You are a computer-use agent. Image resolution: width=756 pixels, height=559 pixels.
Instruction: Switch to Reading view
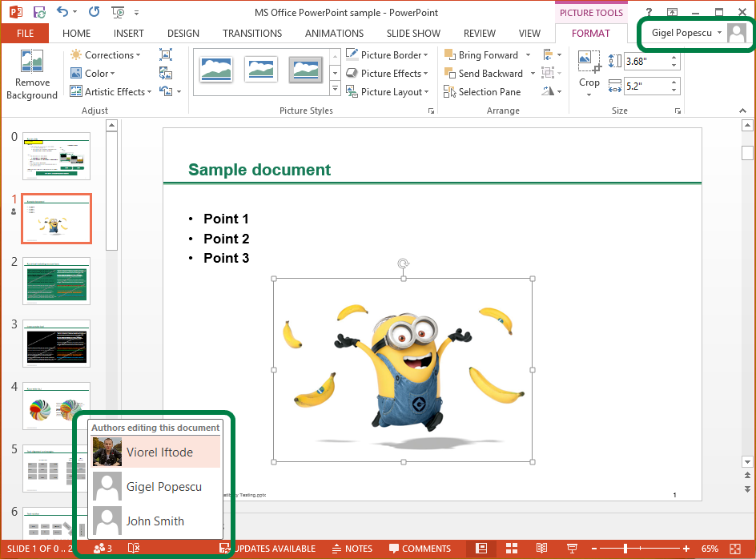point(541,549)
